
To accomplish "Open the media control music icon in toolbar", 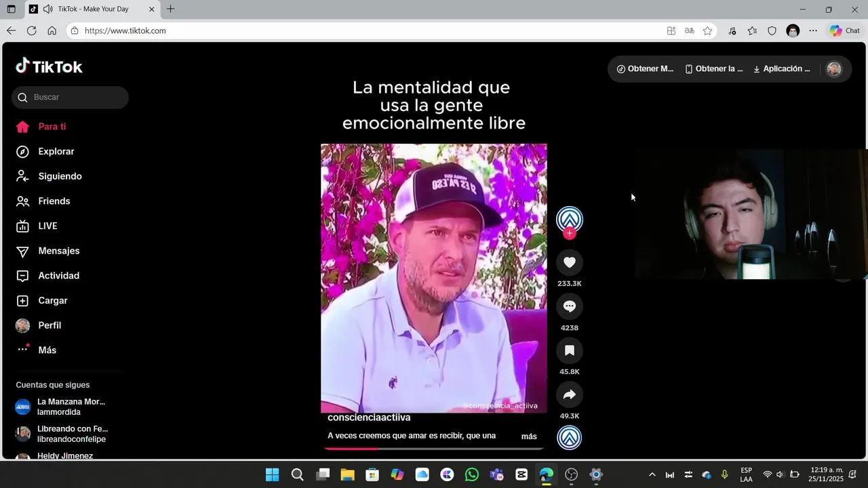I will pos(732,30).
